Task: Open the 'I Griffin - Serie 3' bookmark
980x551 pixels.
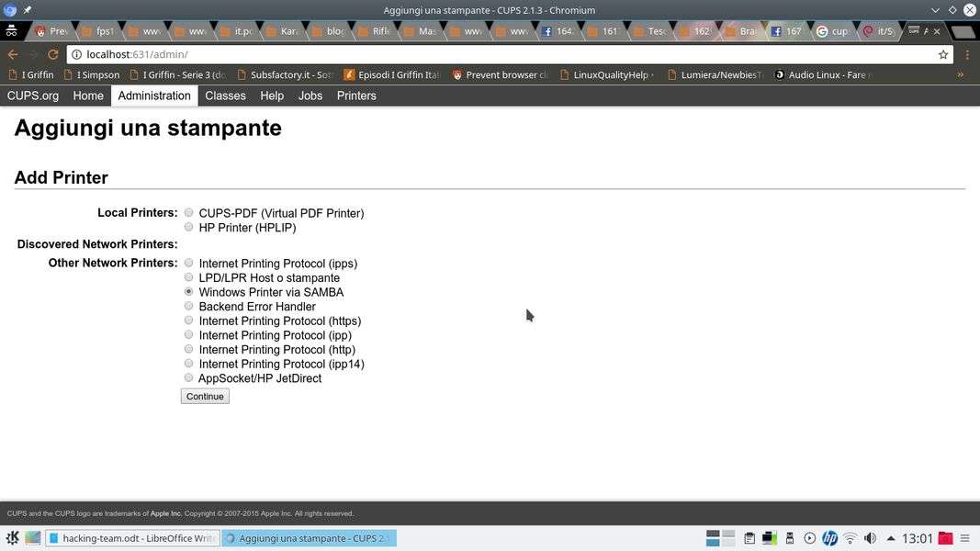Action: point(179,74)
